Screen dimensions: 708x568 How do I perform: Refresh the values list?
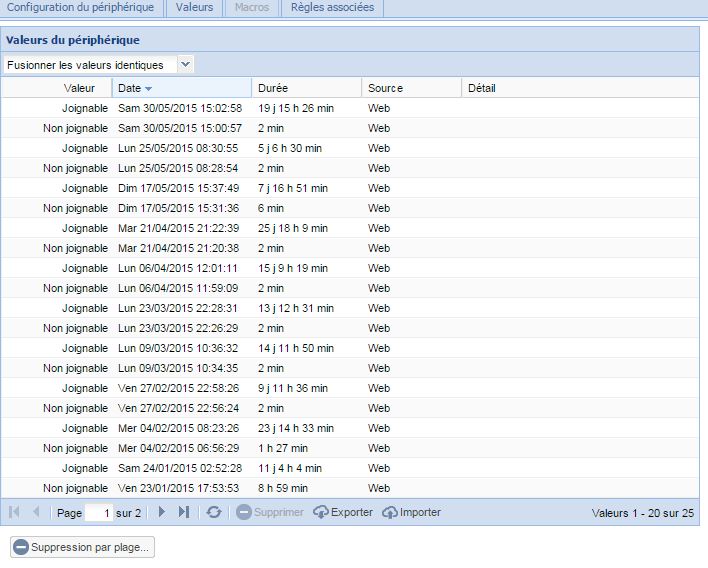[x=214, y=512]
